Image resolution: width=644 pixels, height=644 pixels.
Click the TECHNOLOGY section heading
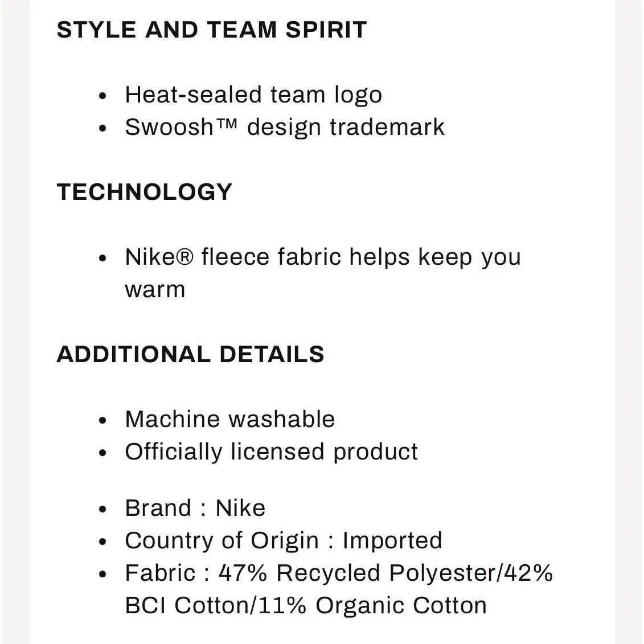point(145,192)
